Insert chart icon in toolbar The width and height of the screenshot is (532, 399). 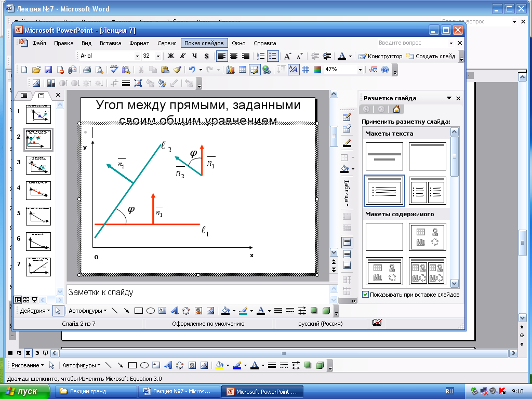point(231,70)
